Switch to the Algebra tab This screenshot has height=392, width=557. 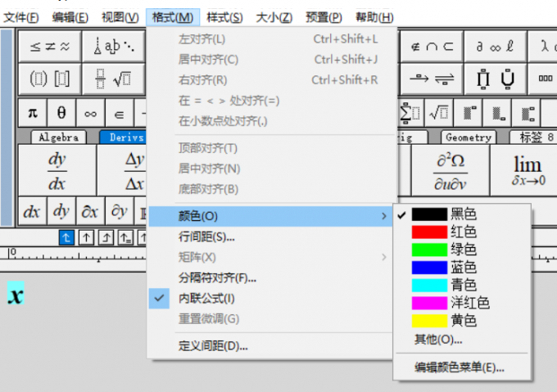point(59,137)
